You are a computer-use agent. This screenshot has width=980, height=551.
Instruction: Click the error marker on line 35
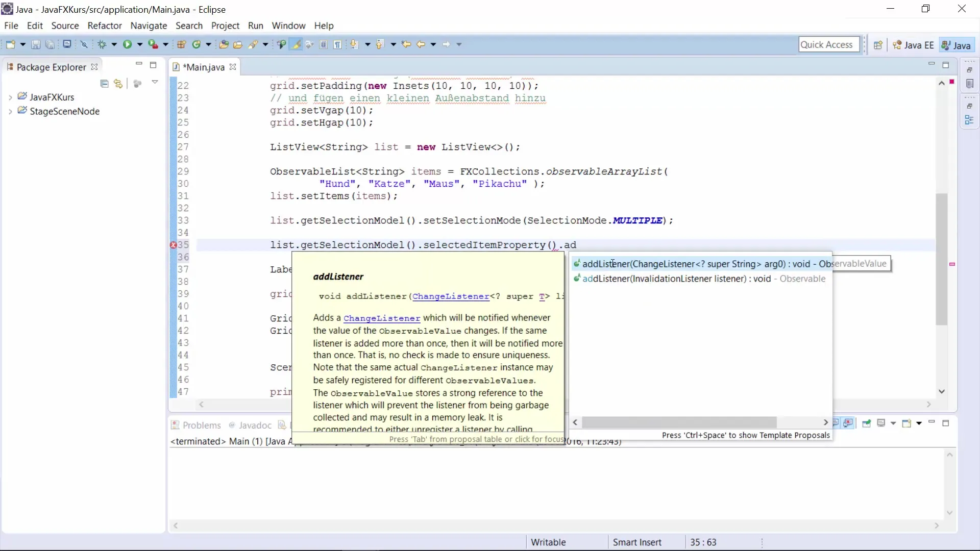click(173, 245)
